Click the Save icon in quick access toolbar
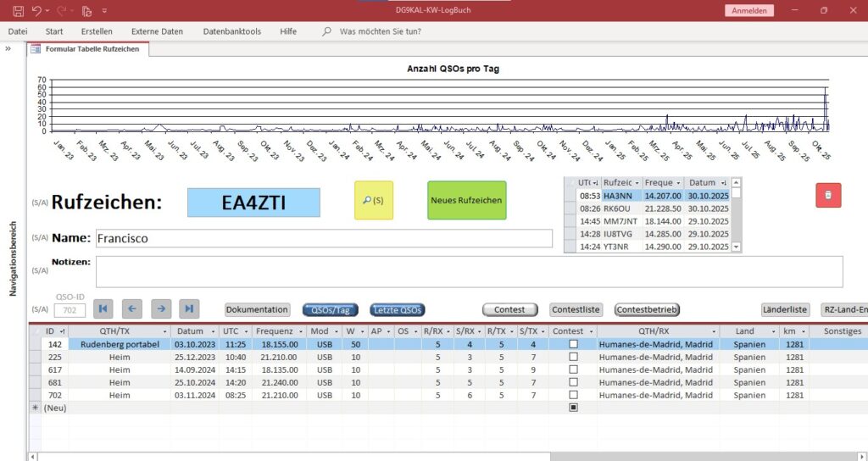The image size is (868, 461). [18, 10]
